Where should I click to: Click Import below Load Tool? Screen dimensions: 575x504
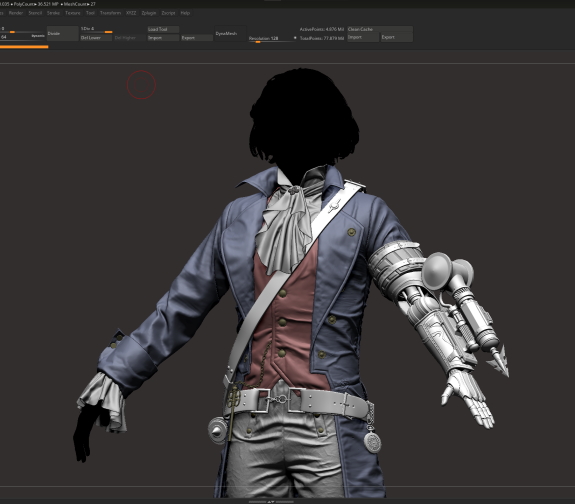(x=163, y=38)
